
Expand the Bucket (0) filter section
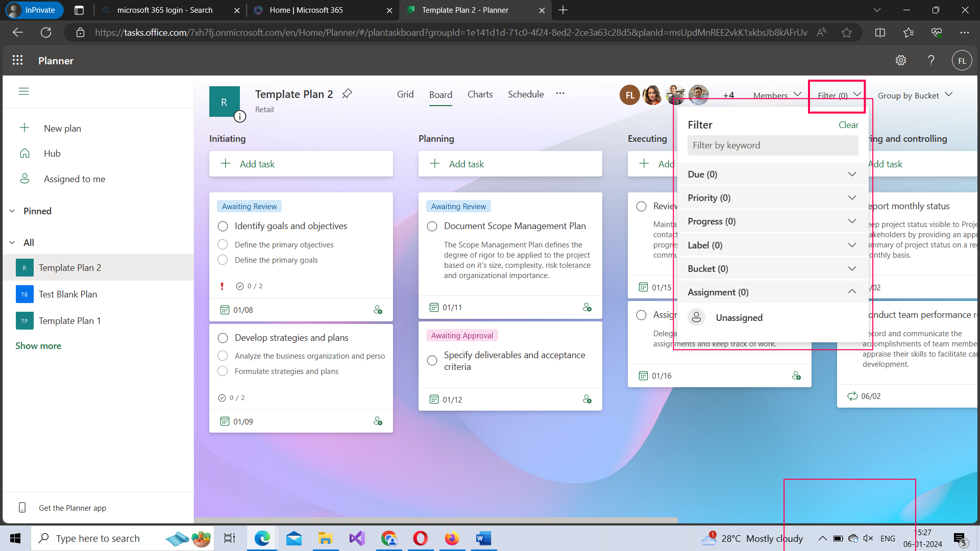coord(772,269)
